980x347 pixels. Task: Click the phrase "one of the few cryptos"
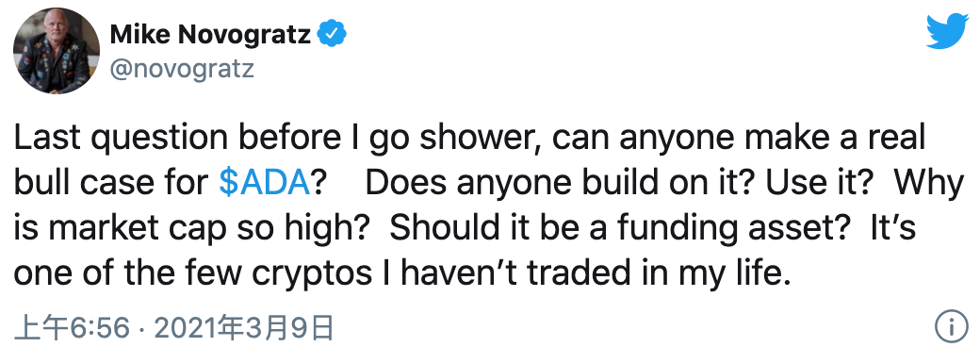[x=194, y=273]
